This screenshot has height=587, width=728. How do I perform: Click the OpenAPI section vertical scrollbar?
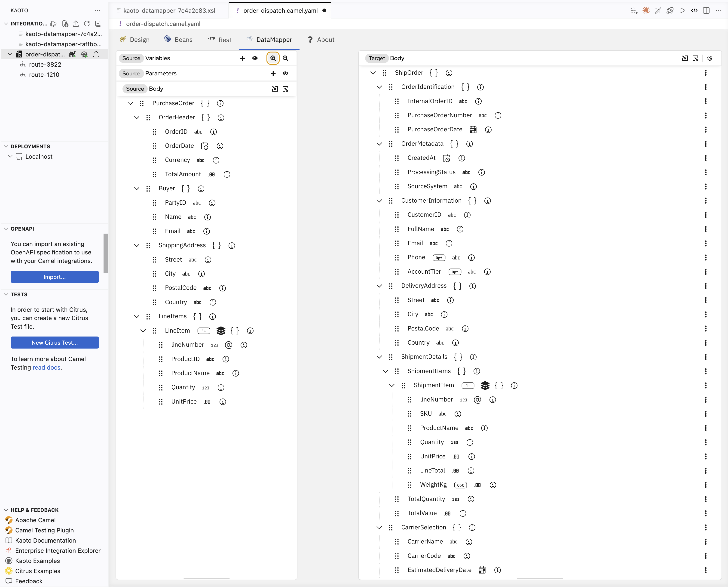(106, 253)
